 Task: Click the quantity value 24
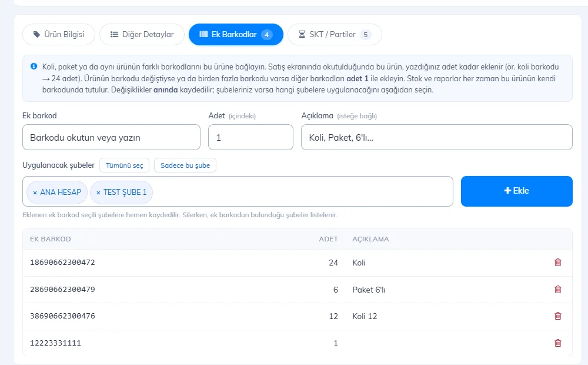[333, 263]
